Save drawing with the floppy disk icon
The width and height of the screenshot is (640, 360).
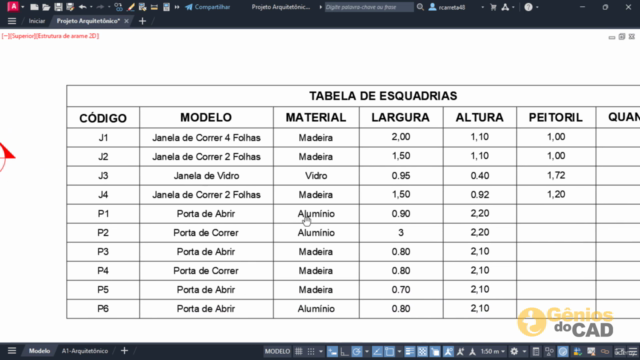(x=58, y=7)
